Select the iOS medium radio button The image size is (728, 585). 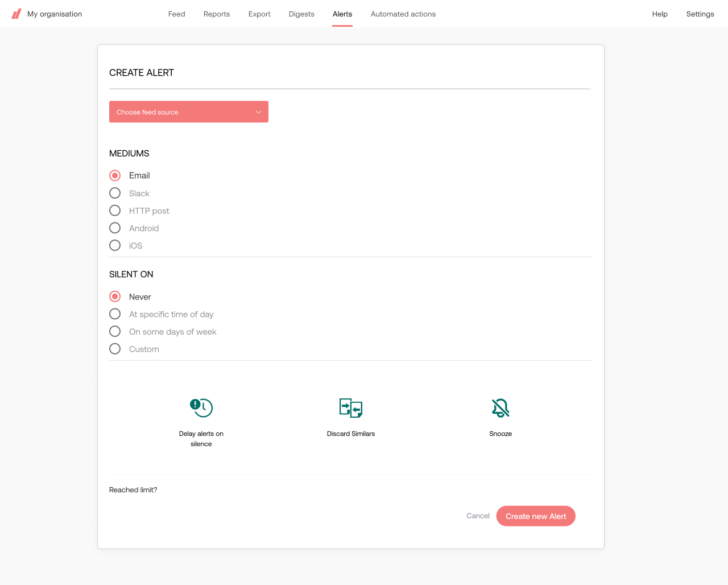pos(115,245)
